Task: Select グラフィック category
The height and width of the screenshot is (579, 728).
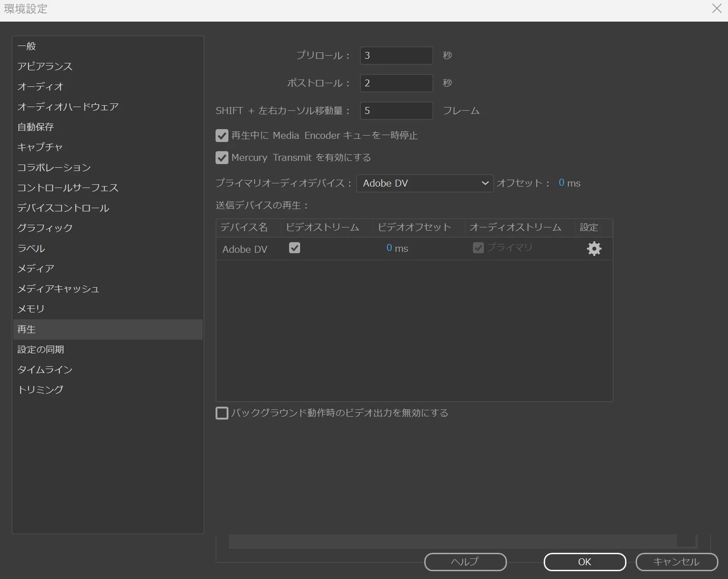Action: (108, 228)
